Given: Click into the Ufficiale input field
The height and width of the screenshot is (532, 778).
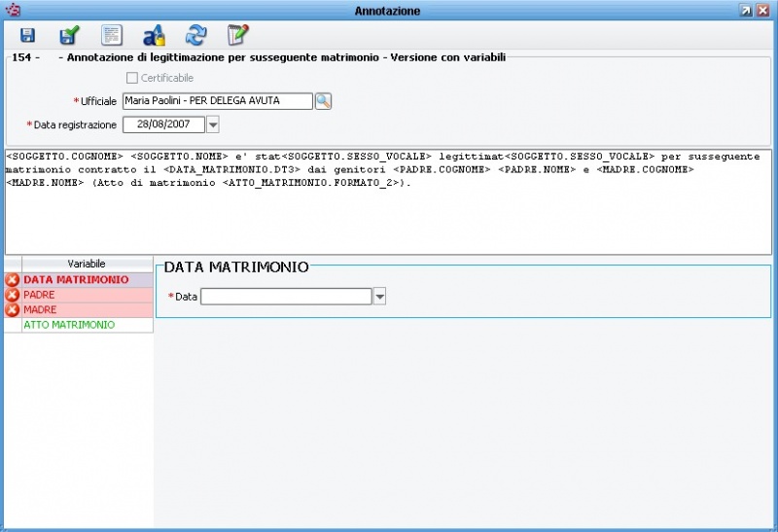Looking at the screenshot, I should [218, 101].
